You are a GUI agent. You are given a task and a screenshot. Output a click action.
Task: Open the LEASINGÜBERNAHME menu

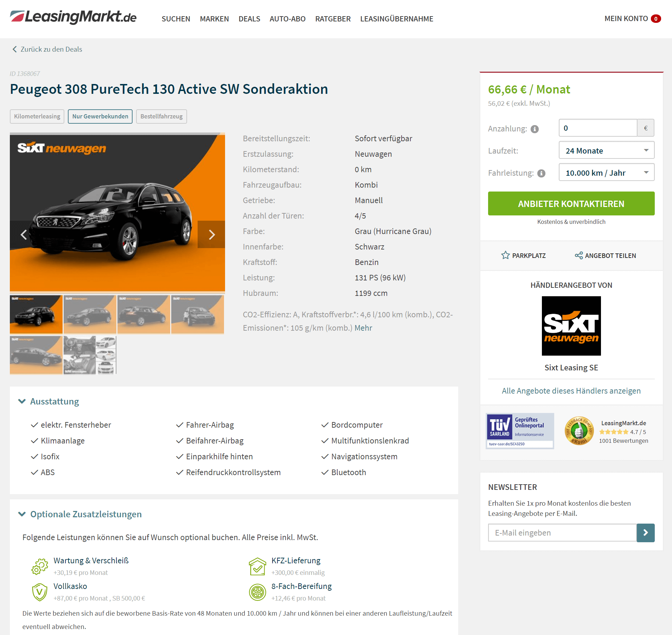coord(397,19)
